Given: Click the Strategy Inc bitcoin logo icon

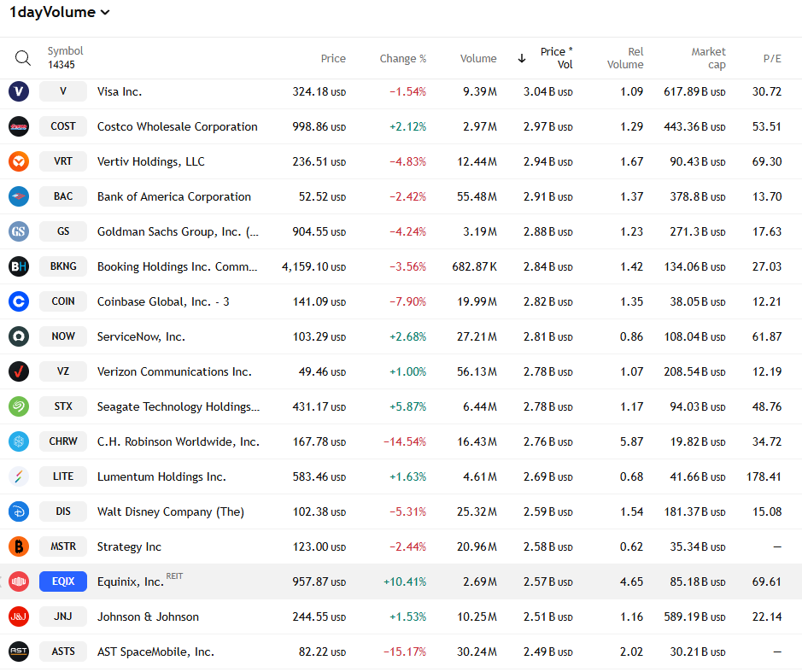Looking at the screenshot, I should tap(19, 546).
